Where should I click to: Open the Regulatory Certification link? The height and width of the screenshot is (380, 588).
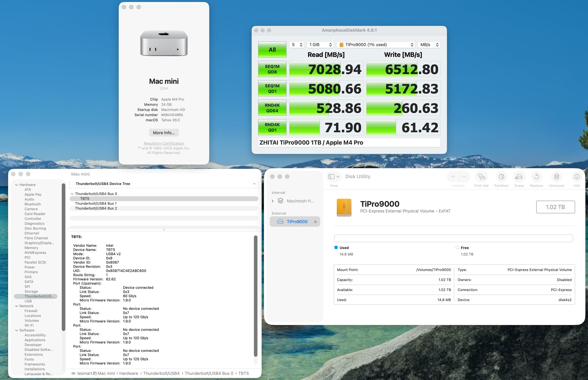click(164, 143)
